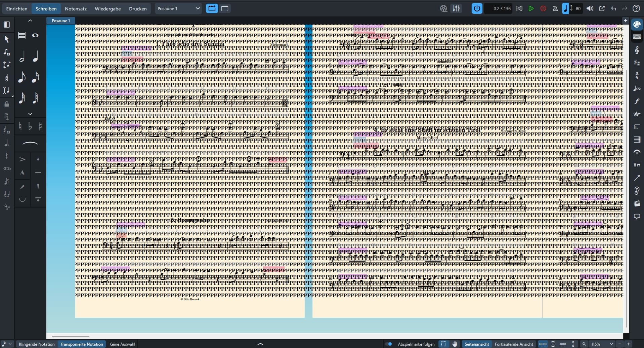Select the Posaune 1 document tab
The height and width of the screenshot is (348, 644).
tap(61, 21)
